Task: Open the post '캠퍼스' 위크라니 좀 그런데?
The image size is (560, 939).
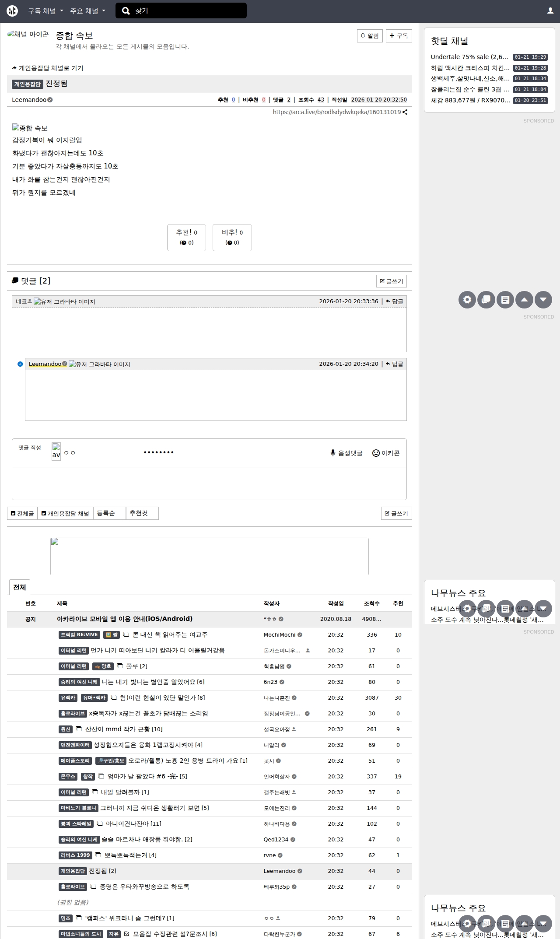Action: pyautogui.click(x=125, y=918)
